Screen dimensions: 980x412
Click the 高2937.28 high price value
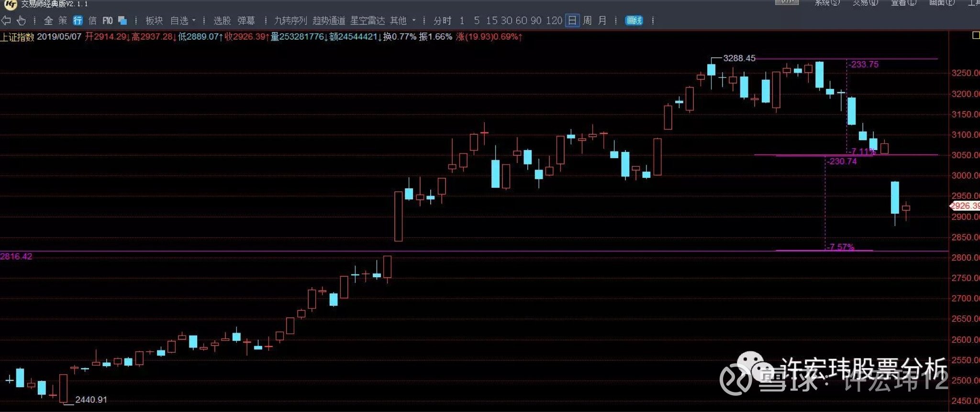pyautogui.click(x=153, y=37)
